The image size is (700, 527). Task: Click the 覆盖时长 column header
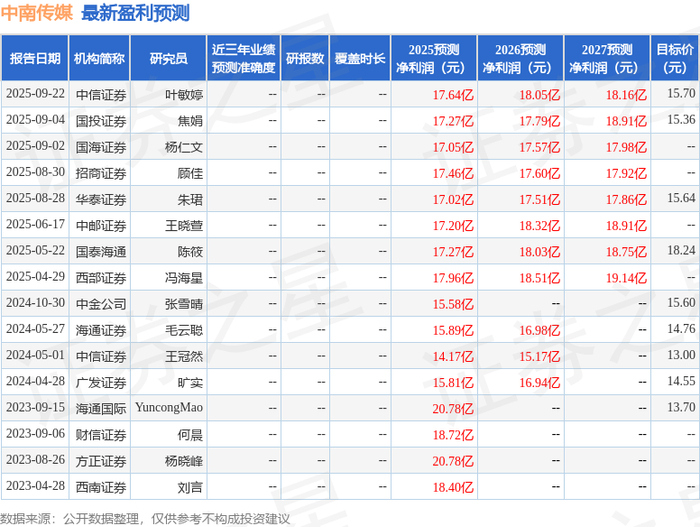pos(360,59)
